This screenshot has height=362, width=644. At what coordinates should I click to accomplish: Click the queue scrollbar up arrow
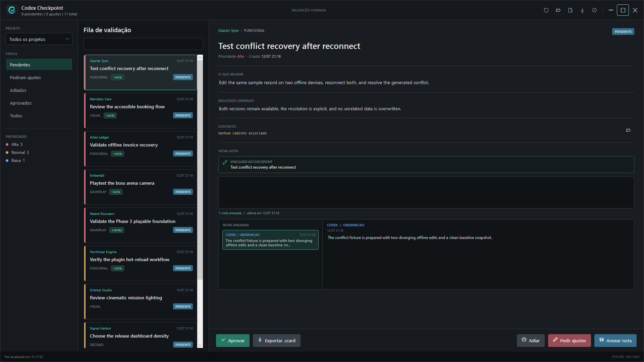point(200,58)
